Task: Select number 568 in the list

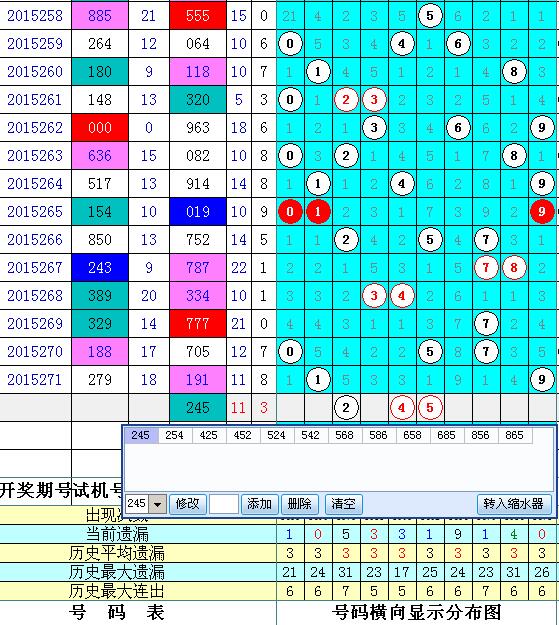Action: click(x=344, y=435)
